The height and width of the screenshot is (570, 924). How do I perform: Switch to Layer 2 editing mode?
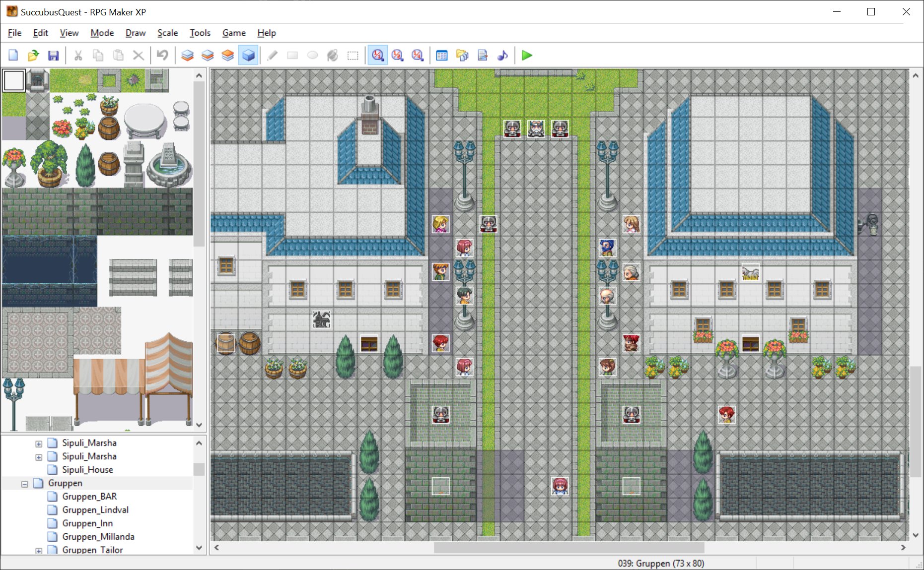pos(208,55)
